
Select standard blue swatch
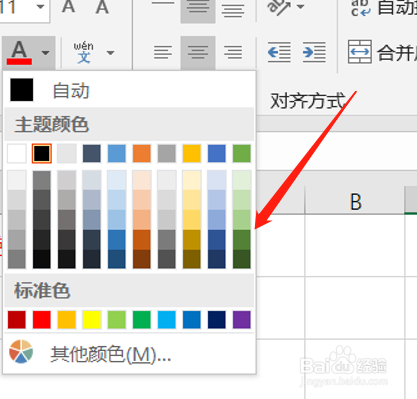[x=192, y=320]
